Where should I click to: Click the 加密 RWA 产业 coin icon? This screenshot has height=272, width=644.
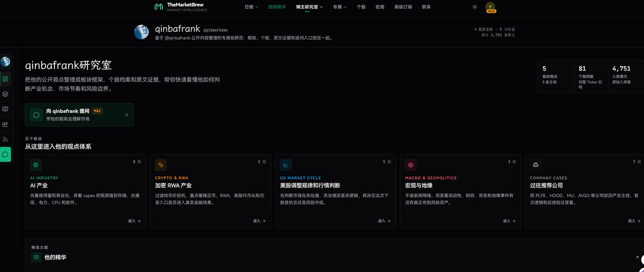pos(160,165)
